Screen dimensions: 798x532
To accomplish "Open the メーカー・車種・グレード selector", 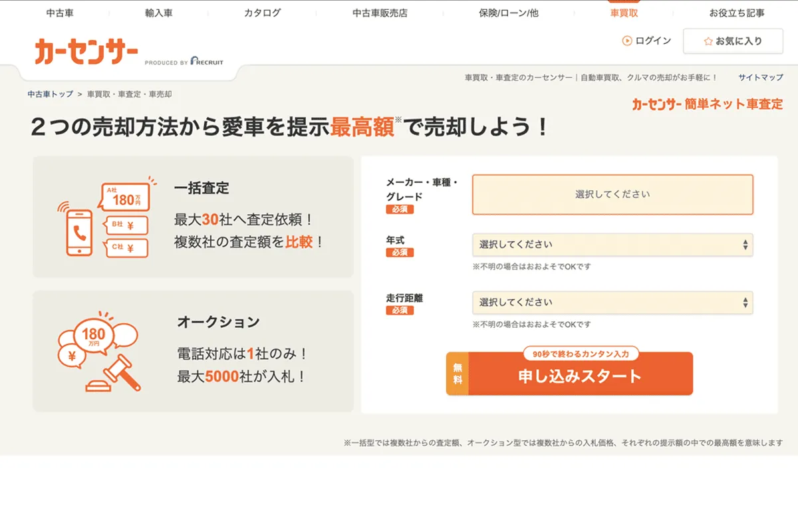I will 612,195.
